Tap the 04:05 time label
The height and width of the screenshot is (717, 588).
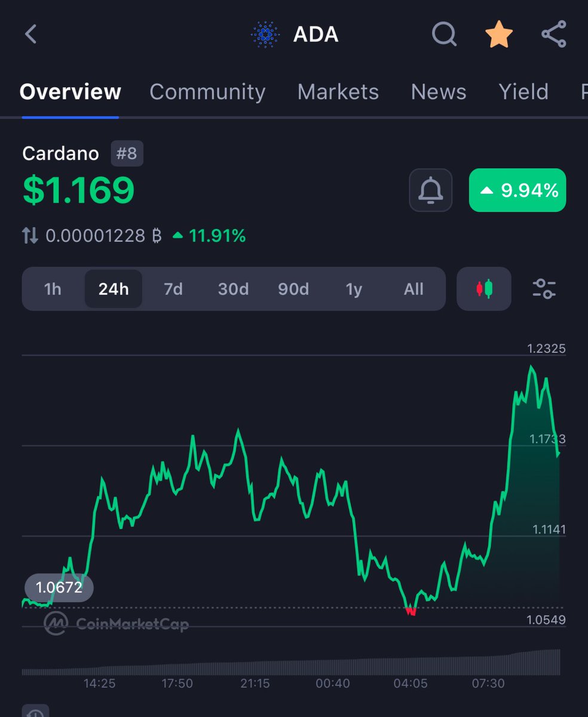pyautogui.click(x=411, y=683)
